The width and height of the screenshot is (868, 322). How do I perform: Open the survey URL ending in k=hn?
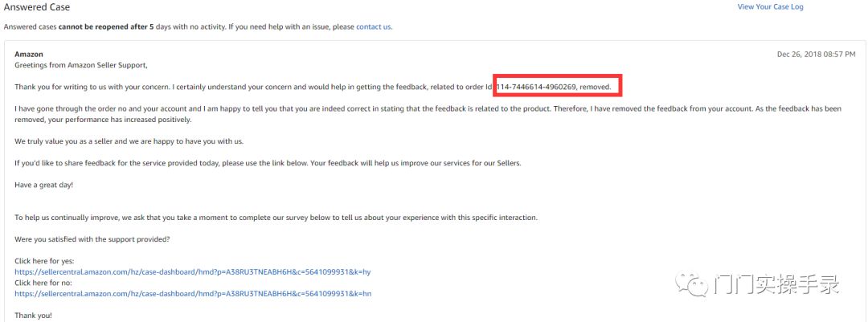point(193,294)
